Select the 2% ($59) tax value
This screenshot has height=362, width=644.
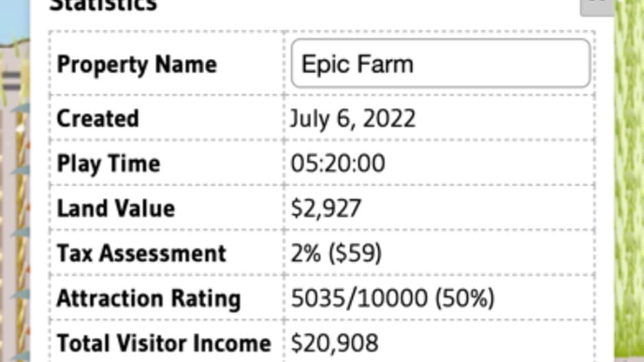point(336,253)
